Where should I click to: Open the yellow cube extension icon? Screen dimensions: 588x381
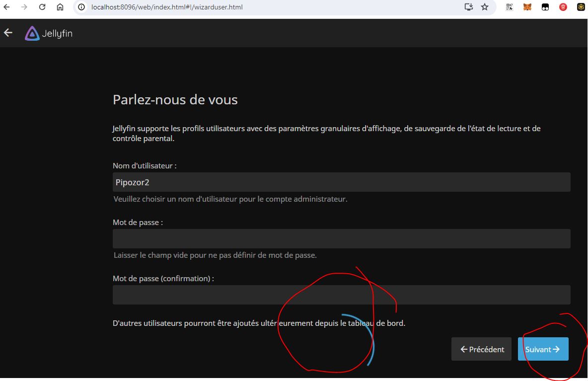tap(581, 7)
